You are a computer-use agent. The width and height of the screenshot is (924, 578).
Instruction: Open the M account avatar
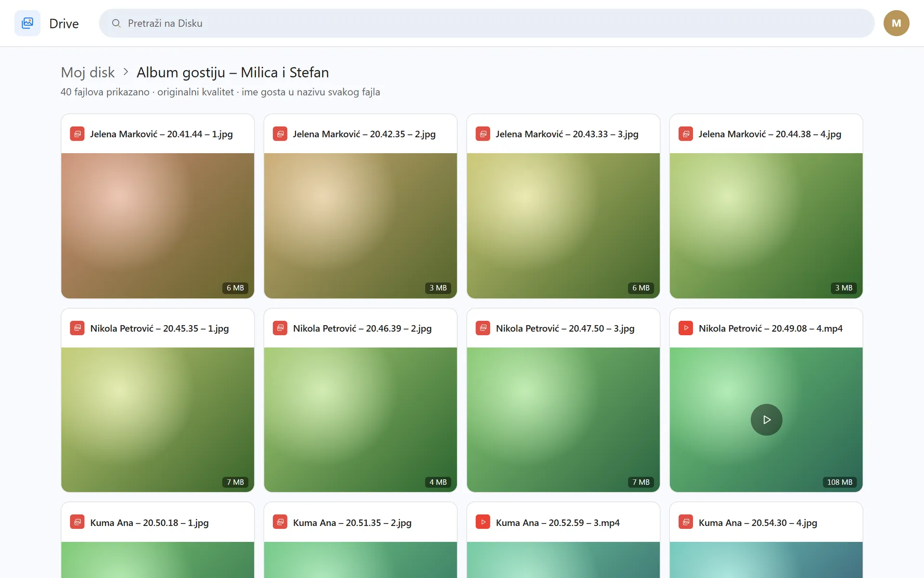[x=896, y=23]
